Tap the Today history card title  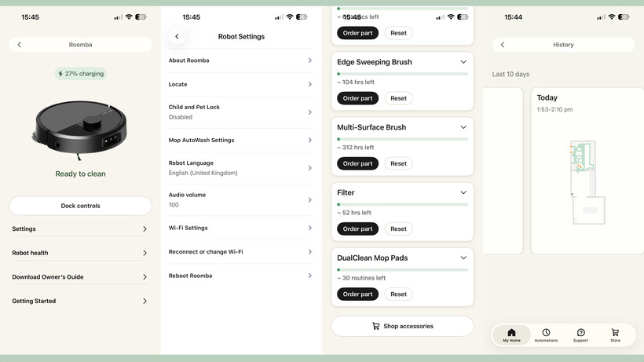(547, 97)
